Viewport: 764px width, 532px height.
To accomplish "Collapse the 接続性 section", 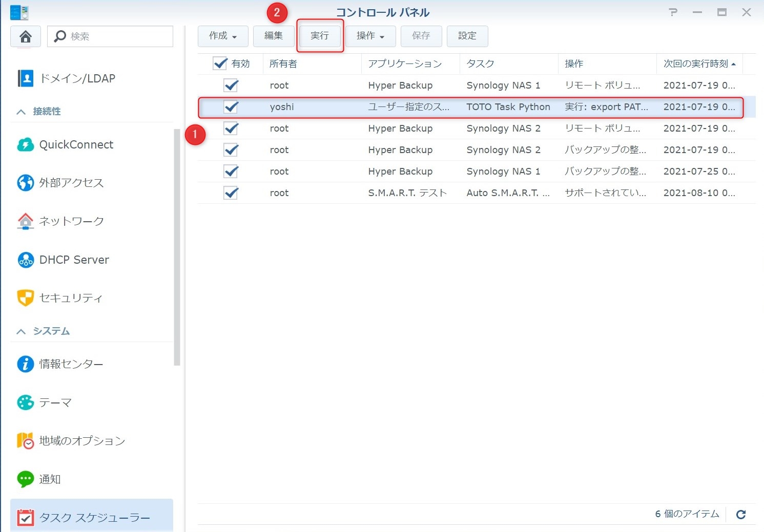I will 21,112.
